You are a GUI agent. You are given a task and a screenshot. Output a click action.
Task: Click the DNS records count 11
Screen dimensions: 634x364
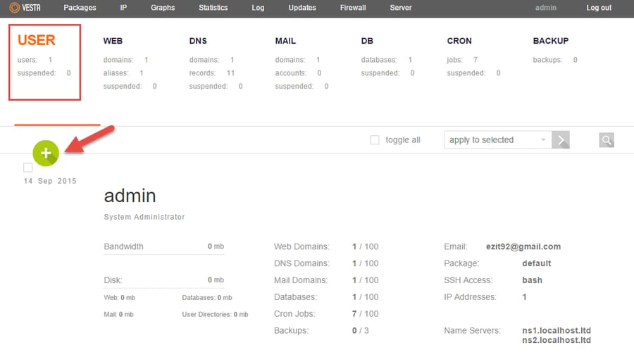pyautogui.click(x=230, y=73)
